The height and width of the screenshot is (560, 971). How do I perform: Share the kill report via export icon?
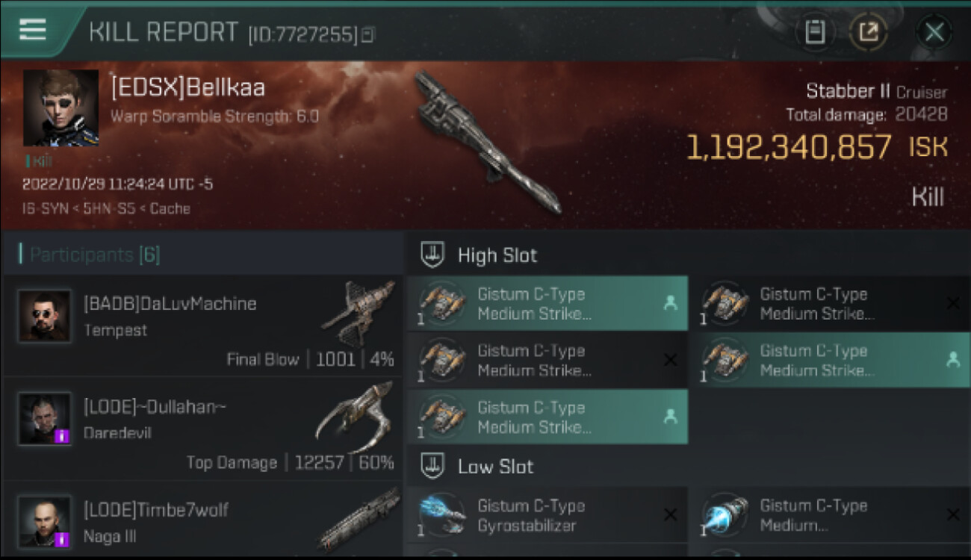coord(869,32)
